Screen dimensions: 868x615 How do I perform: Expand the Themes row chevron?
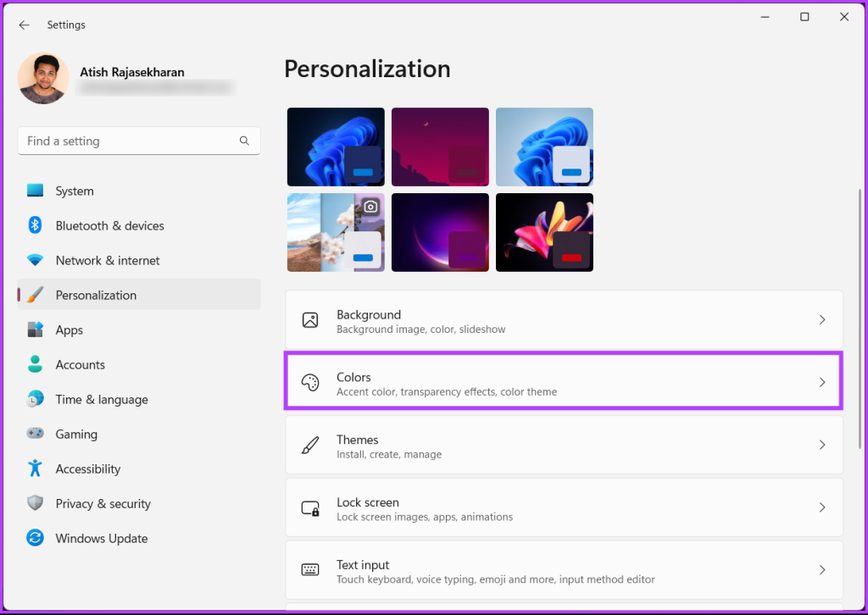[x=821, y=445]
